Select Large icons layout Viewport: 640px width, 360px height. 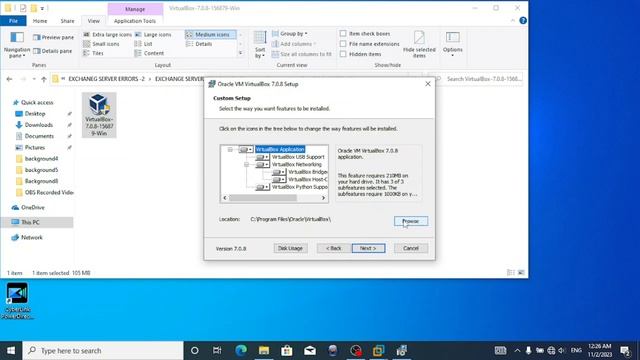[153, 35]
